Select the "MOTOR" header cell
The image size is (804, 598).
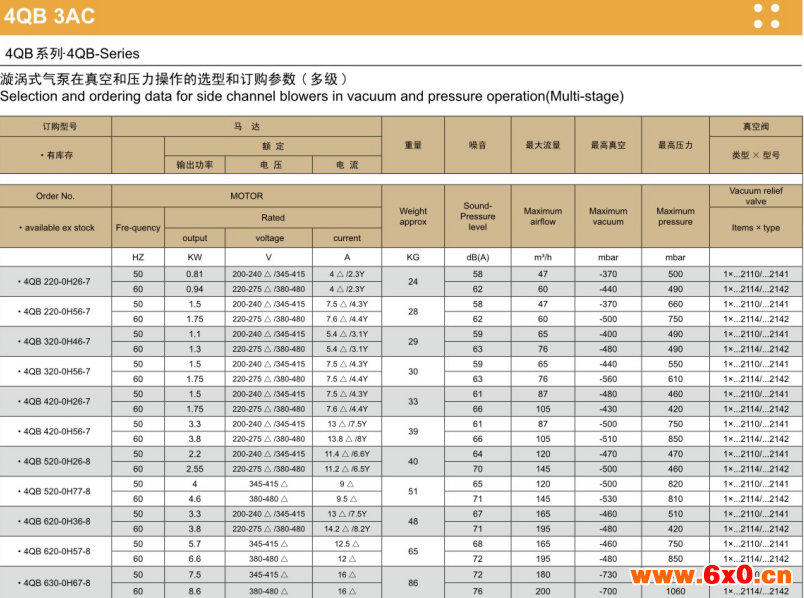pos(247,196)
